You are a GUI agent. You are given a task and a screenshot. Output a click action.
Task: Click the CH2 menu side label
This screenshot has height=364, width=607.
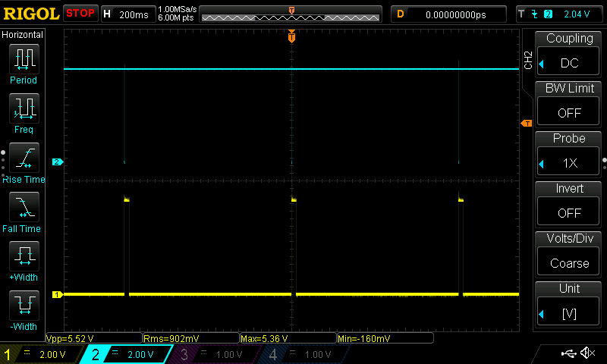[527, 60]
